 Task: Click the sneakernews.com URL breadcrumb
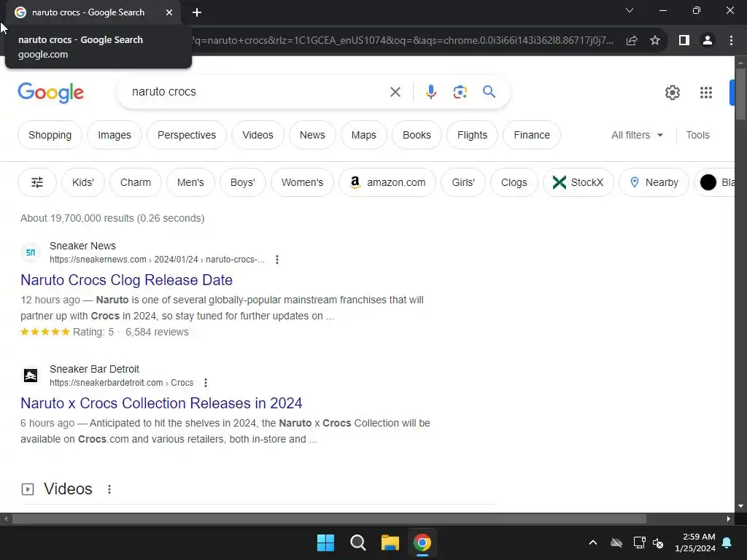tap(157, 260)
